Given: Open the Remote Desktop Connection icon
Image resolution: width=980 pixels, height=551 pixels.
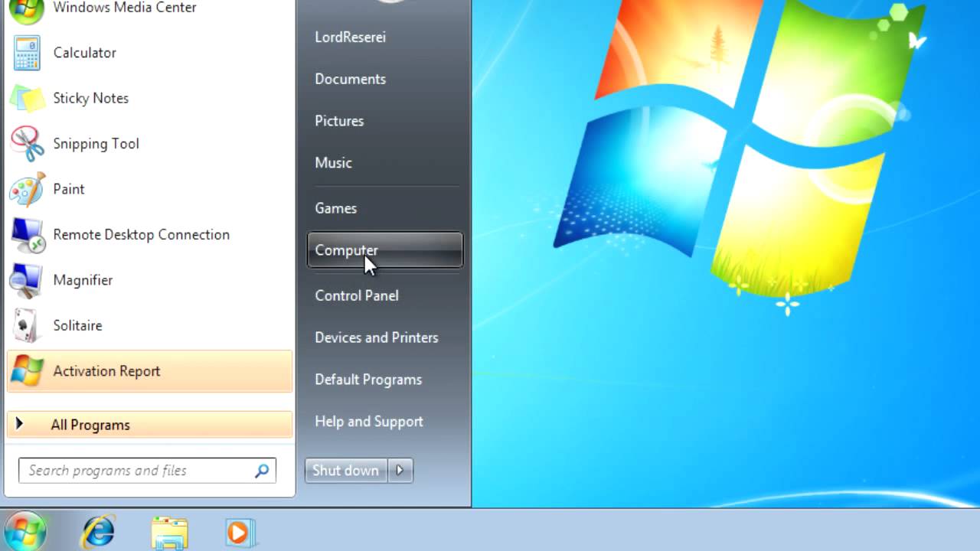Looking at the screenshot, I should point(27,235).
